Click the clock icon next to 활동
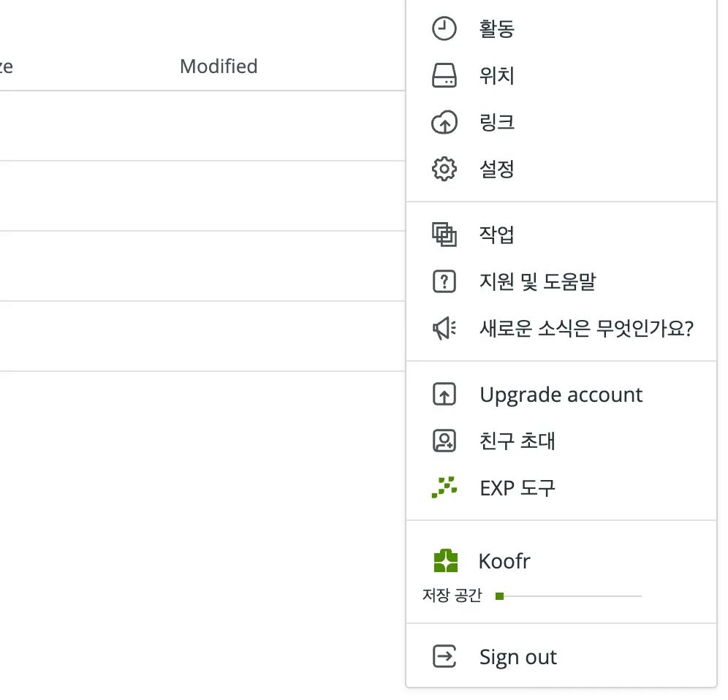The image size is (728, 700). point(444,28)
